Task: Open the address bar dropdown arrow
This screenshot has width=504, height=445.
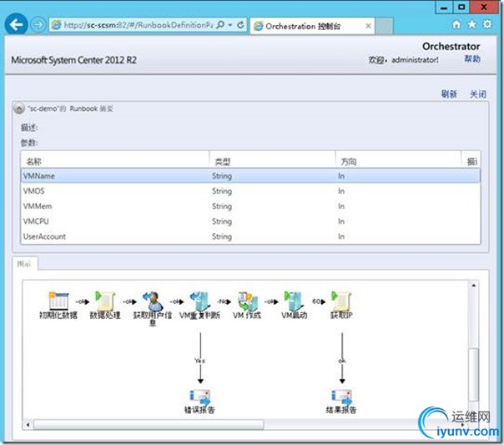Action: click(230, 25)
